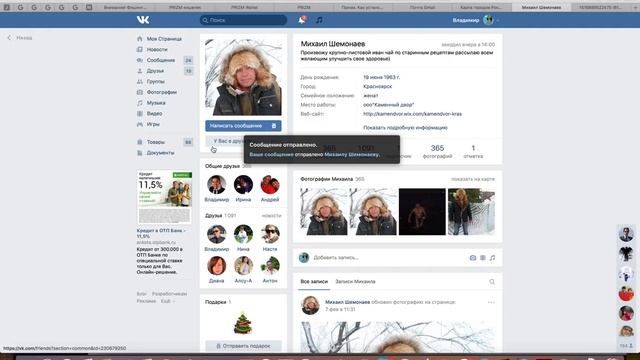This screenshot has width=640, height=360.
Task: Click the person icon beside Друзья
Action: point(140,71)
